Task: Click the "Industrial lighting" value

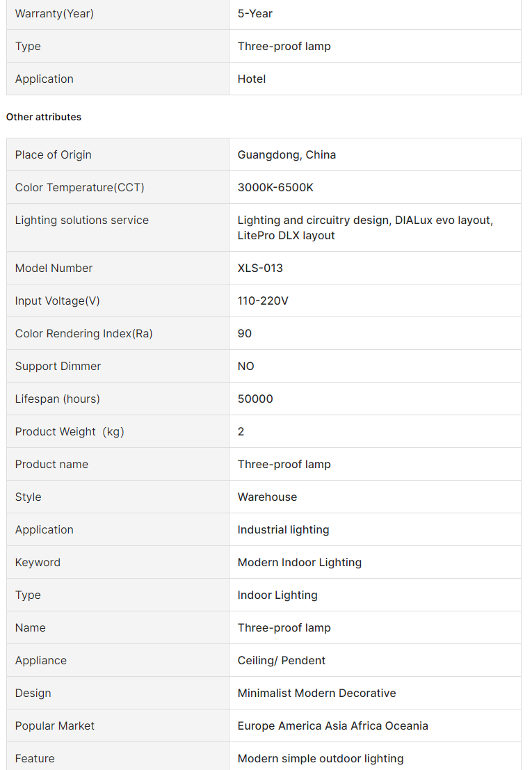Action: point(283,529)
